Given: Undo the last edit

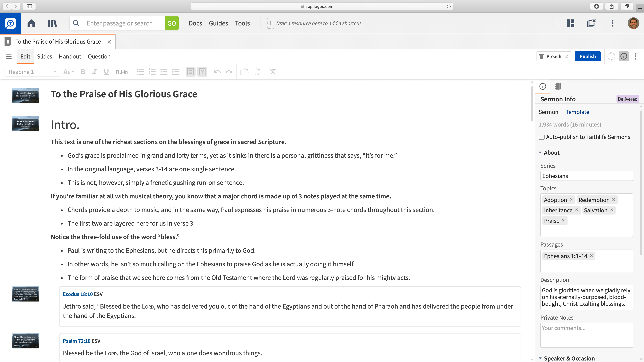Looking at the screenshot, I should pyautogui.click(x=217, y=72).
